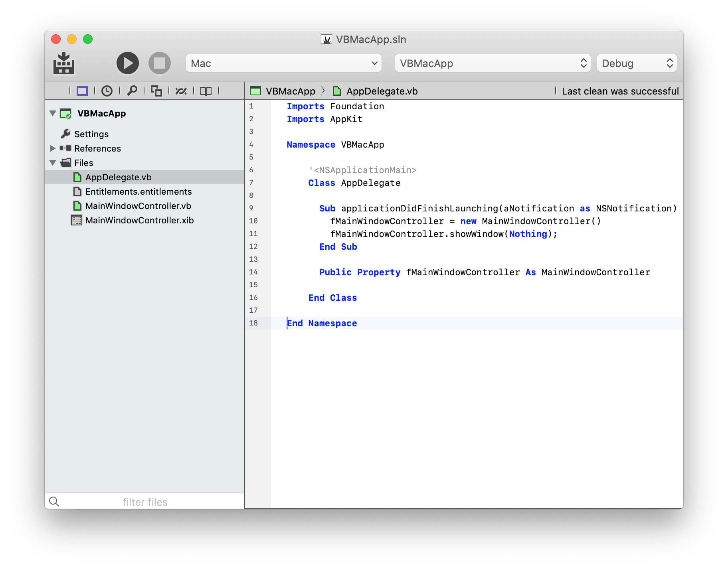Open the messages panel icon

pos(181,91)
